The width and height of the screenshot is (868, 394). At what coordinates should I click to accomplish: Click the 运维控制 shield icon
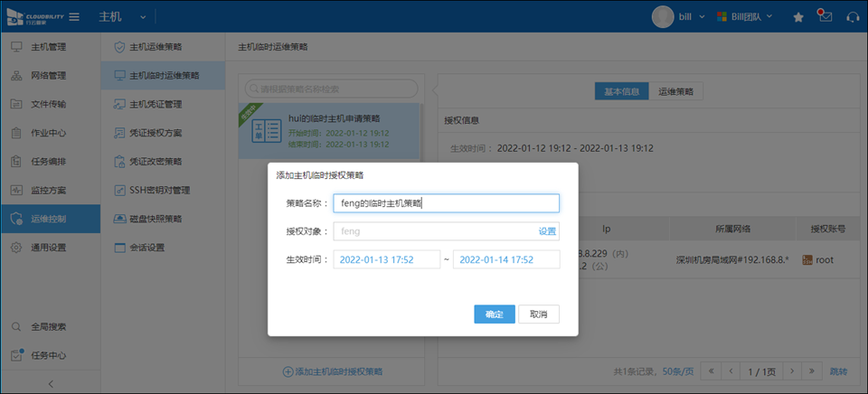click(16, 219)
